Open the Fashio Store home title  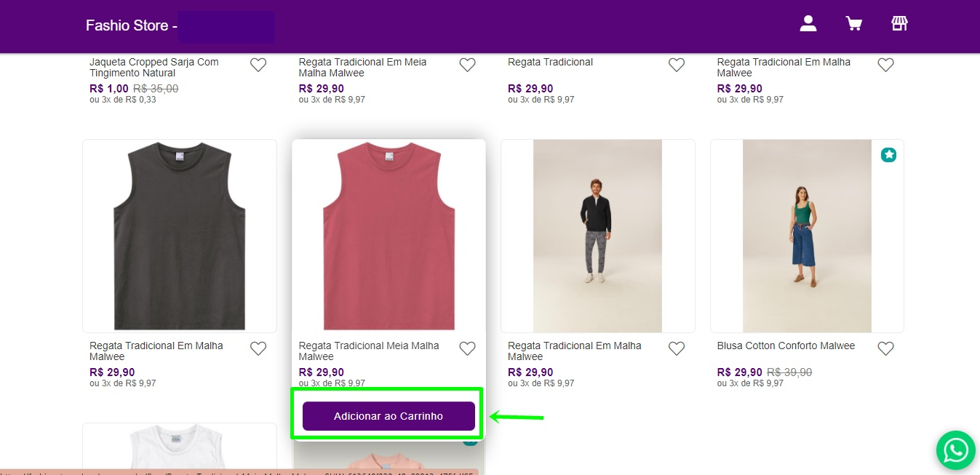coord(127,25)
